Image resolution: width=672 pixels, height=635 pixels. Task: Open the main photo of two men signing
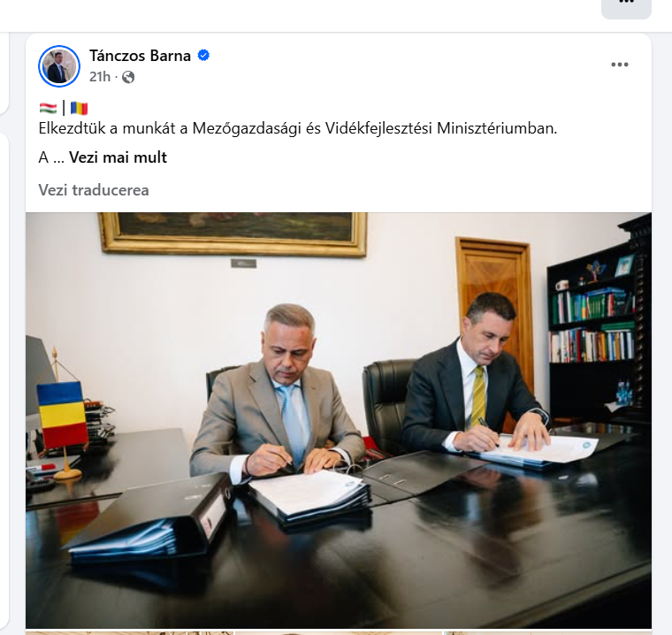coord(339,420)
